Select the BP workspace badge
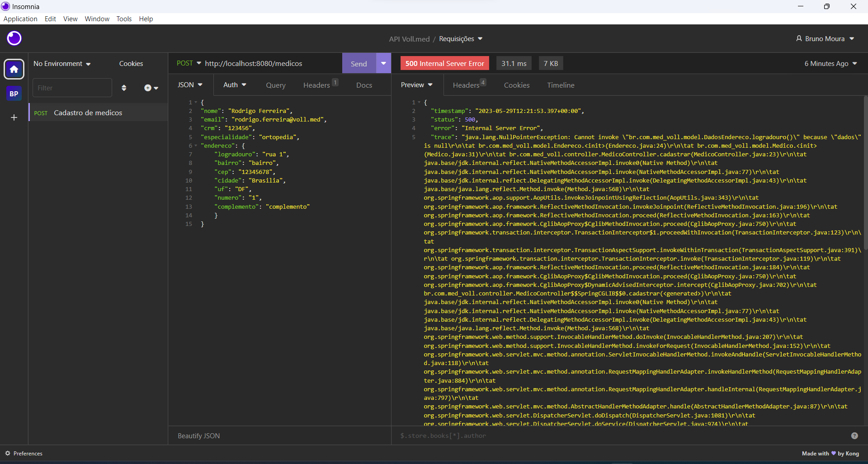 pos(14,94)
